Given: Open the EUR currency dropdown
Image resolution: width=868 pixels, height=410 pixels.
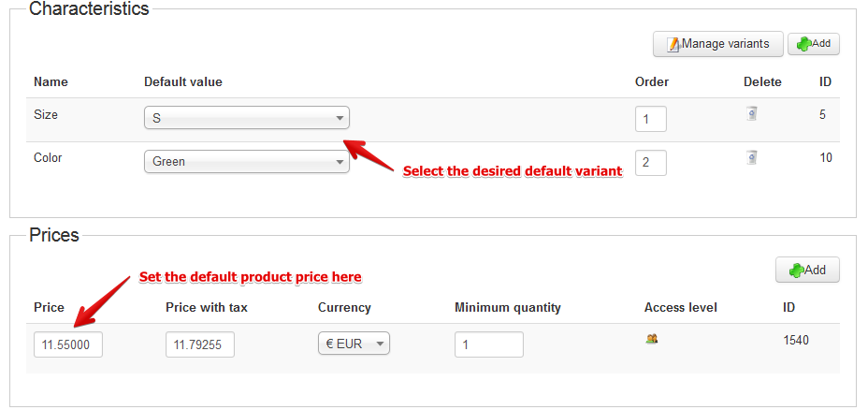Looking at the screenshot, I should click(354, 344).
